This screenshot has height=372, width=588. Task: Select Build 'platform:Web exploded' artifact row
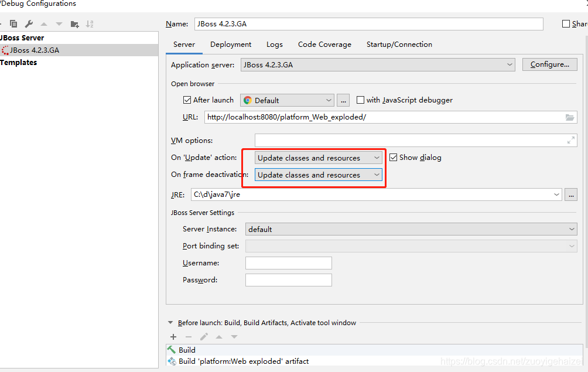(x=374, y=361)
